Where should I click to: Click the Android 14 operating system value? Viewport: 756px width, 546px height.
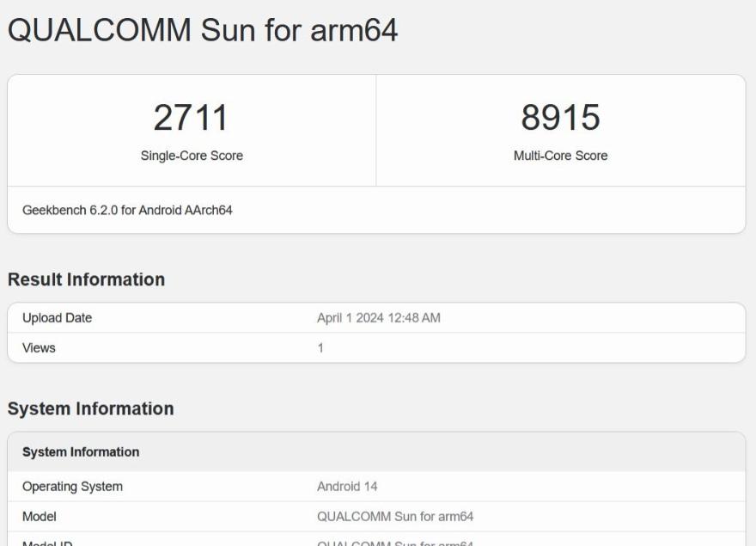pos(347,487)
